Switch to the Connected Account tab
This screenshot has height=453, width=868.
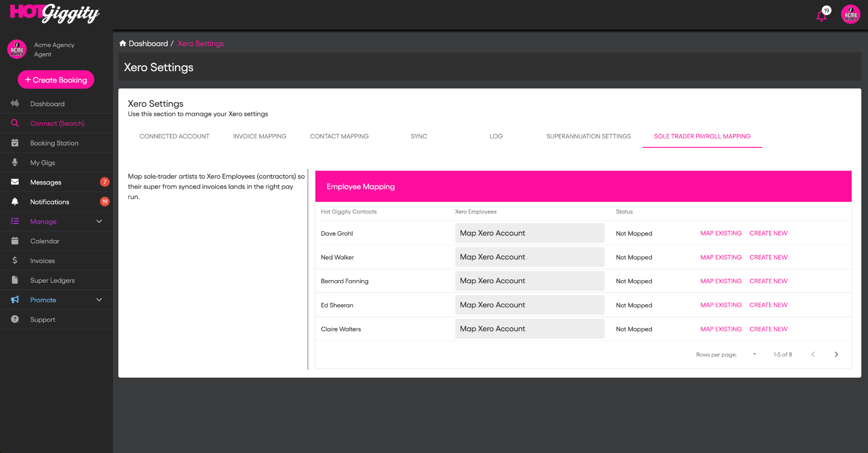(x=174, y=136)
